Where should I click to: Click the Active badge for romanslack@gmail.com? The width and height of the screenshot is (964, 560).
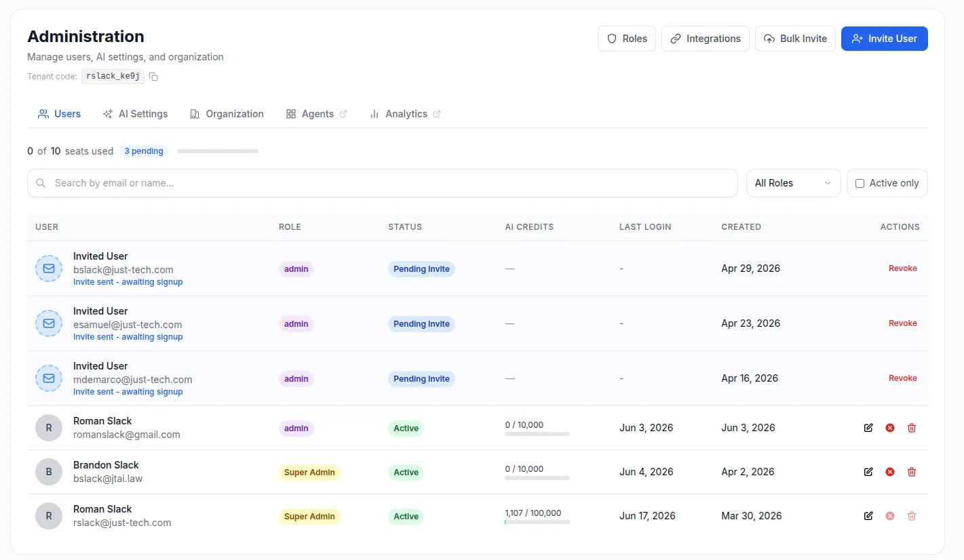point(406,428)
